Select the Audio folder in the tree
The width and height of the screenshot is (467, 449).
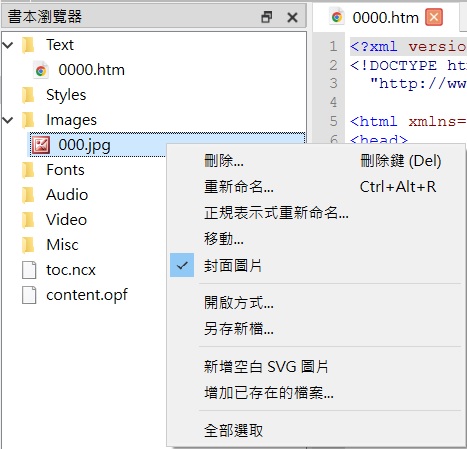(x=67, y=195)
